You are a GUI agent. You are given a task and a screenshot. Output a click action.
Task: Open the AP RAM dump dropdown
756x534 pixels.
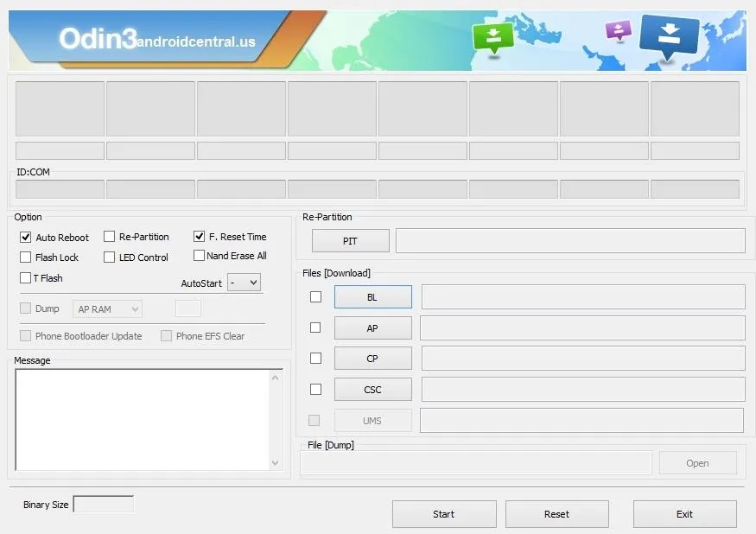point(107,308)
